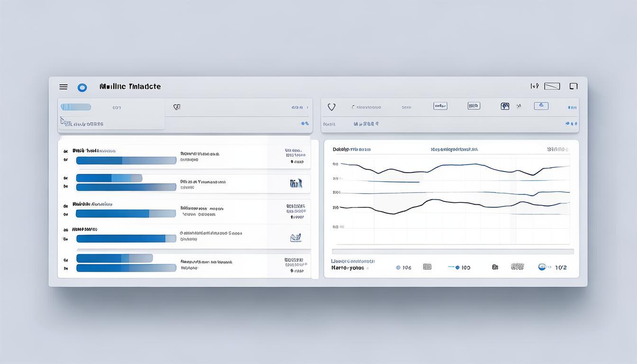The width and height of the screenshot is (637, 364).
Task: Open the three-bar menu at right toolbar end
Action: tap(572, 108)
